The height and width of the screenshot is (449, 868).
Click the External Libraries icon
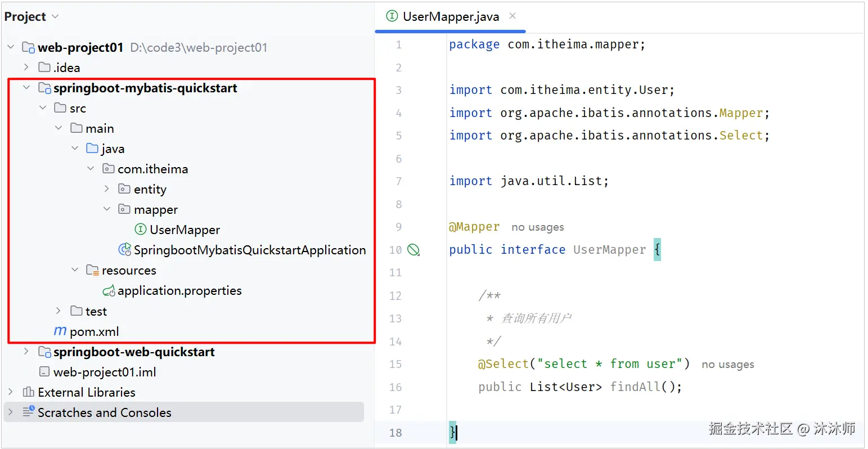[x=28, y=392]
